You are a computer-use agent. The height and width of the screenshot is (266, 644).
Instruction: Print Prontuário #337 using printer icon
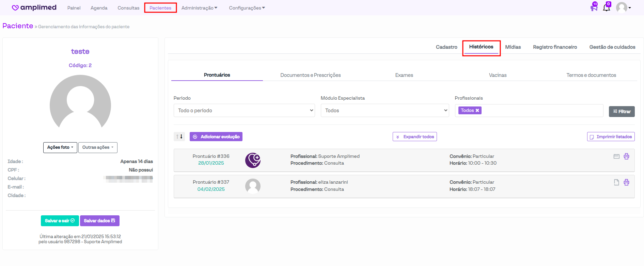click(626, 182)
